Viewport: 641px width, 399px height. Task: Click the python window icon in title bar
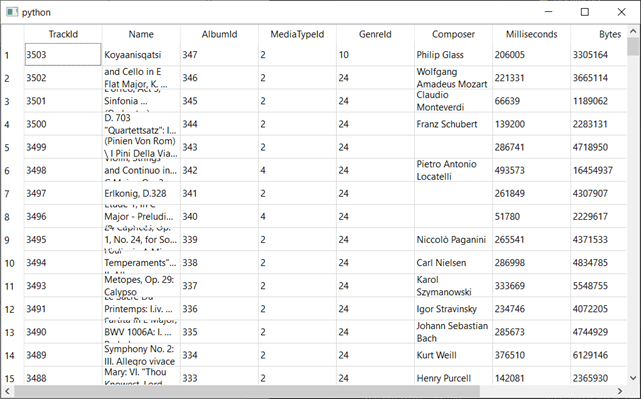[12, 12]
